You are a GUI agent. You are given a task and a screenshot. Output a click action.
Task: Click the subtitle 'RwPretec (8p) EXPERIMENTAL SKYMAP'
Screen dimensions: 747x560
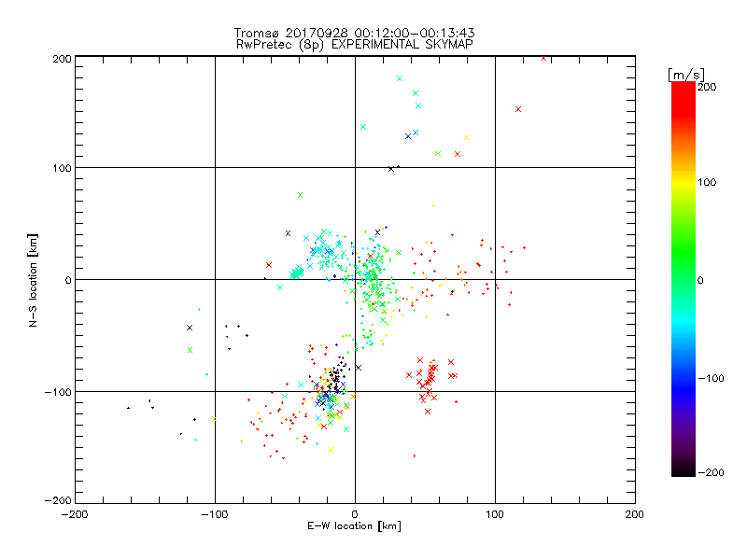354,45
